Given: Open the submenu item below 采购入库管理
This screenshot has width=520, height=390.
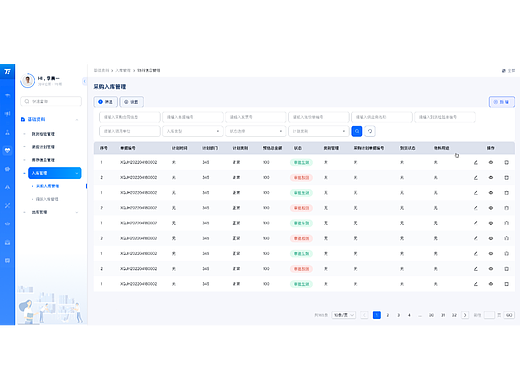Looking at the screenshot, I should (x=47, y=199).
